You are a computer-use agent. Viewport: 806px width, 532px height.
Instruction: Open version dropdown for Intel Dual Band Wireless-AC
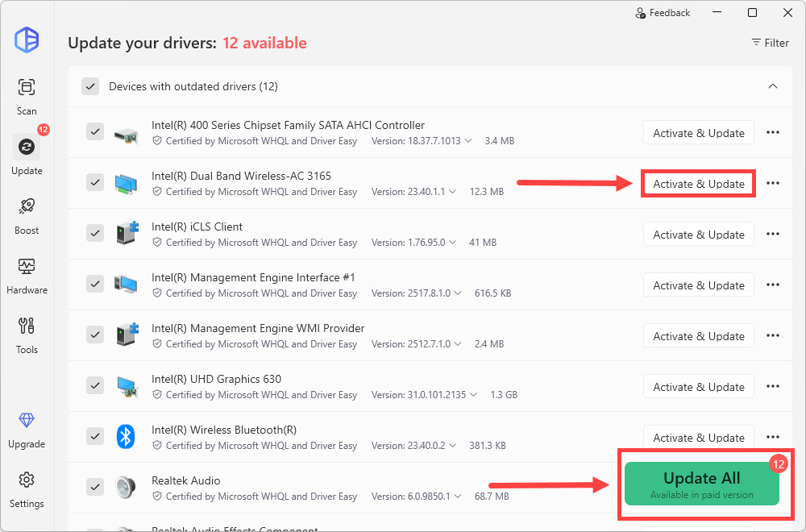pyautogui.click(x=452, y=192)
